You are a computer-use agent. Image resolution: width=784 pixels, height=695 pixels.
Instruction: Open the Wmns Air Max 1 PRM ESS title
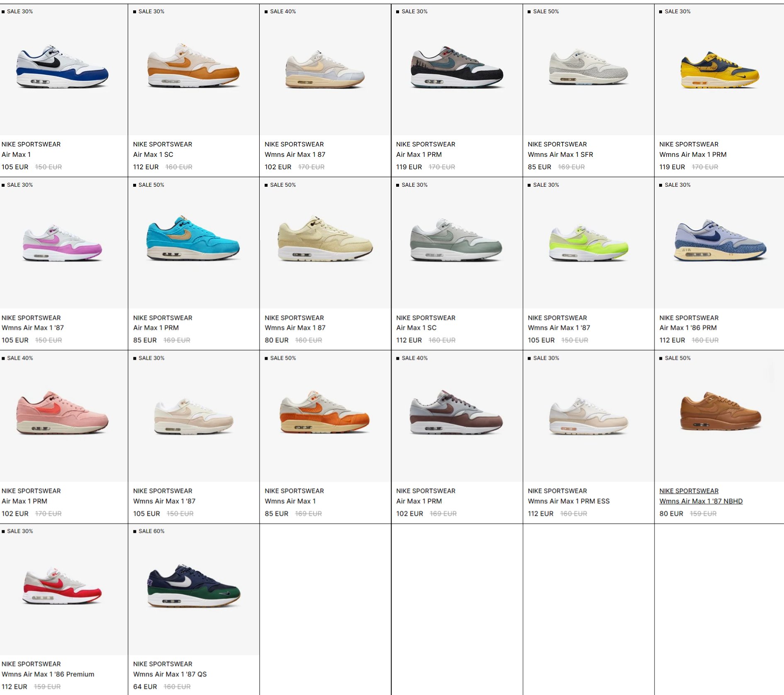(568, 501)
